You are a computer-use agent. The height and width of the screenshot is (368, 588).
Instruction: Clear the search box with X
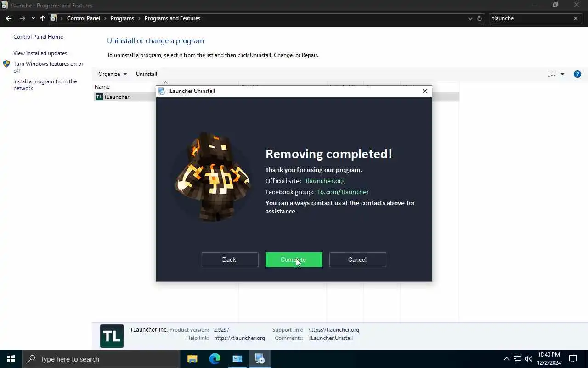(575, 18)
